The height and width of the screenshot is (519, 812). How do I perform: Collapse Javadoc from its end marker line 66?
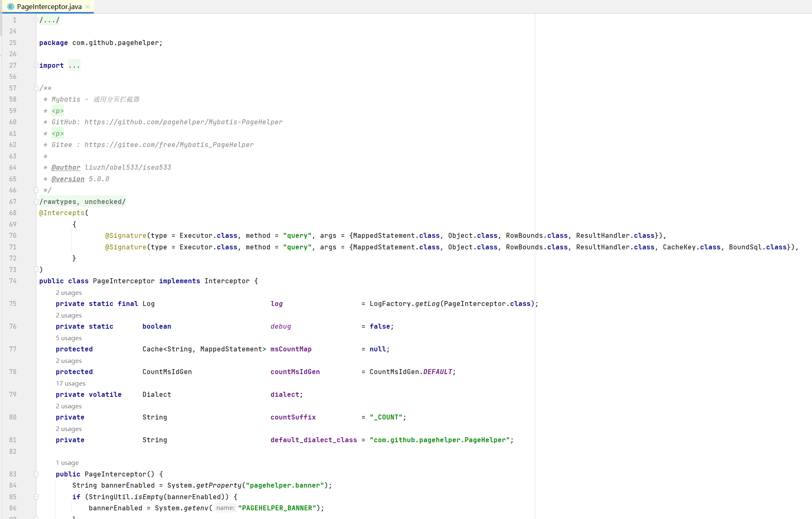click(x=36, y=190)
